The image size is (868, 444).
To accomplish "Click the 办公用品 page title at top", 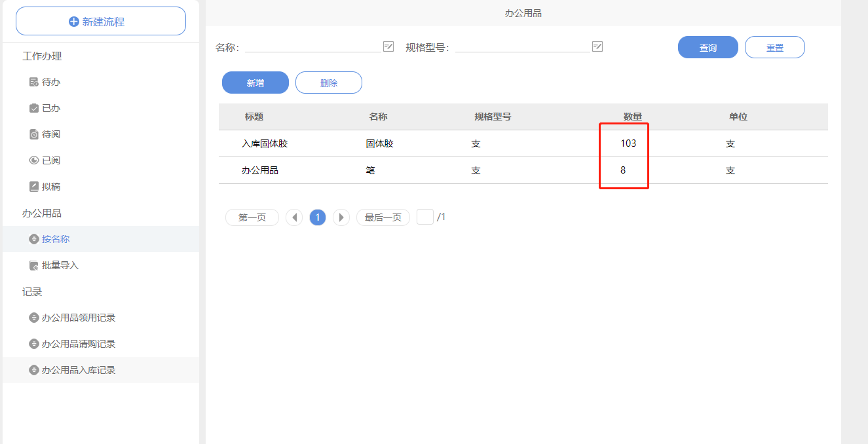I will point(523,13).
